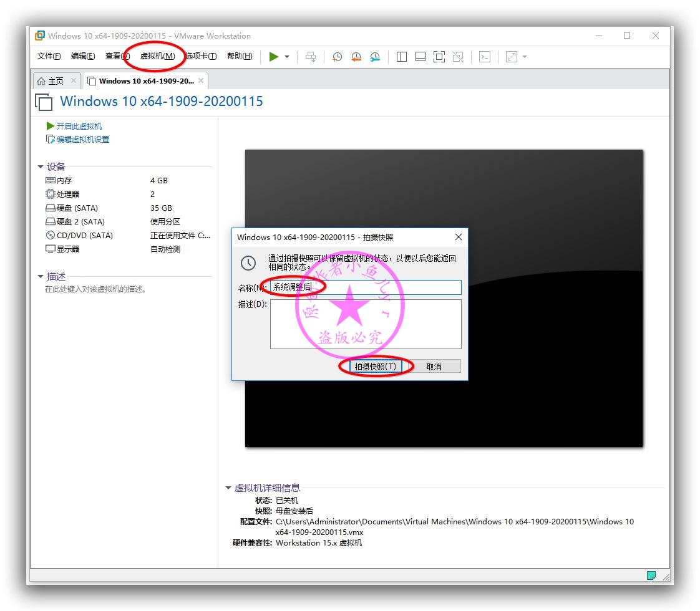Screen dimensions: 700x611
Task: Open the 查看 menu
Action: (117, 56)
